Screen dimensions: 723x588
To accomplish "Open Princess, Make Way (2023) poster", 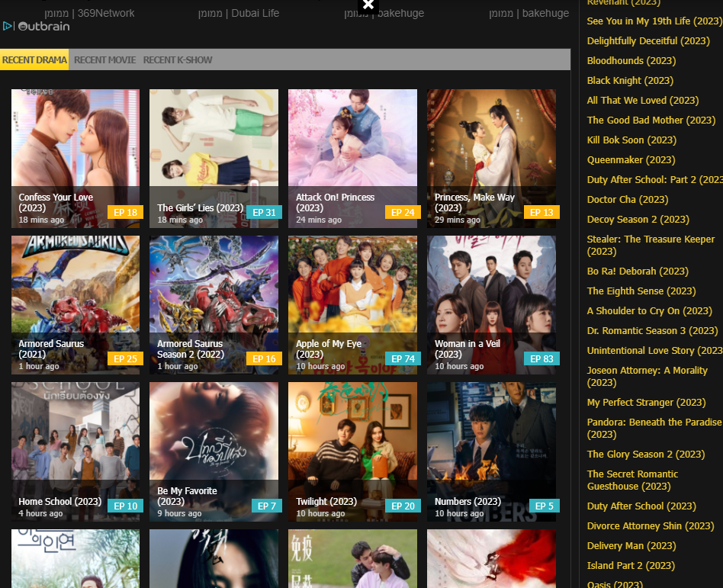I will [x=491, y=158].
